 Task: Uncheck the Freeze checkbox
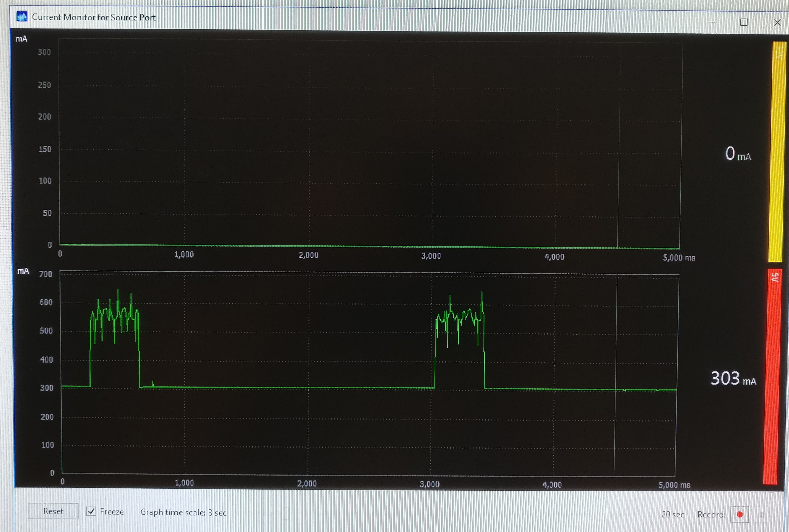click(91, 511)
